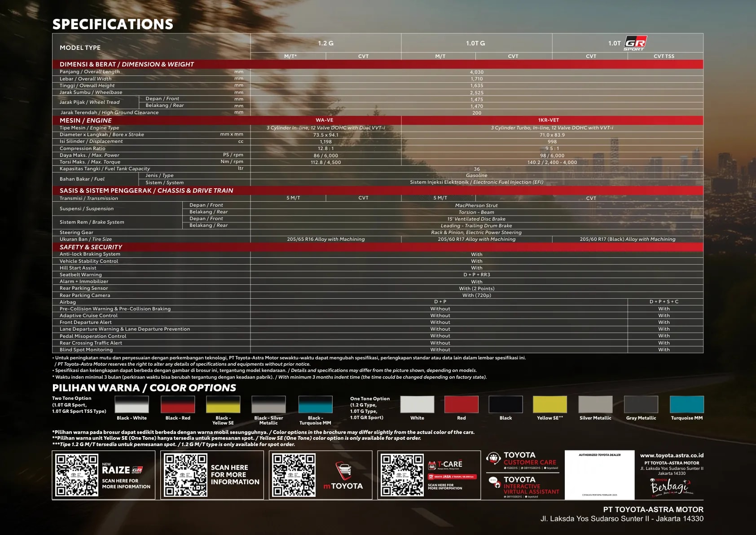Click the Authorized Toyota Dealer box
756x535 pixels.
[599, 475]
